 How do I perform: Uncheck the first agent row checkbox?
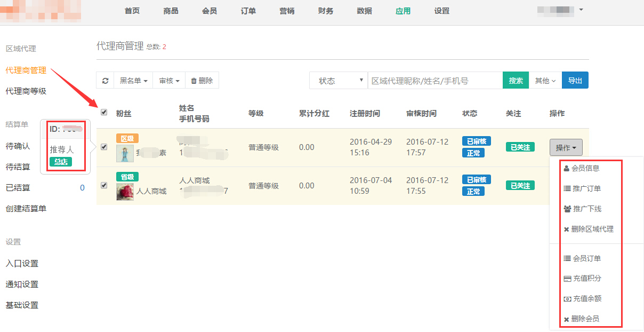point(104,147)
